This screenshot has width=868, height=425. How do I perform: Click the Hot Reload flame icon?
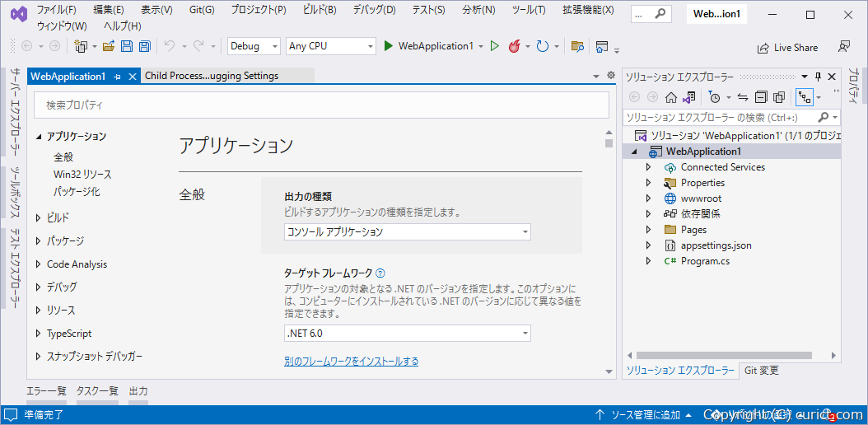(x=514, y=46)
